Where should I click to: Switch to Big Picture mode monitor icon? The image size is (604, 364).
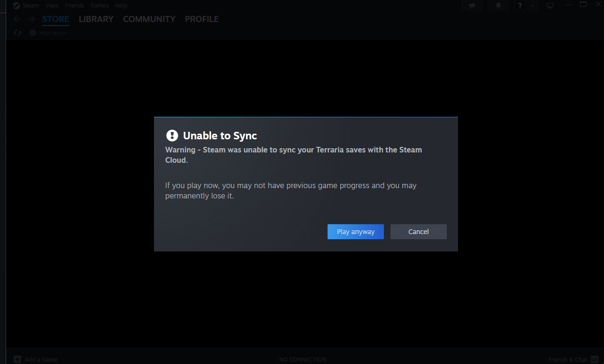550,6
